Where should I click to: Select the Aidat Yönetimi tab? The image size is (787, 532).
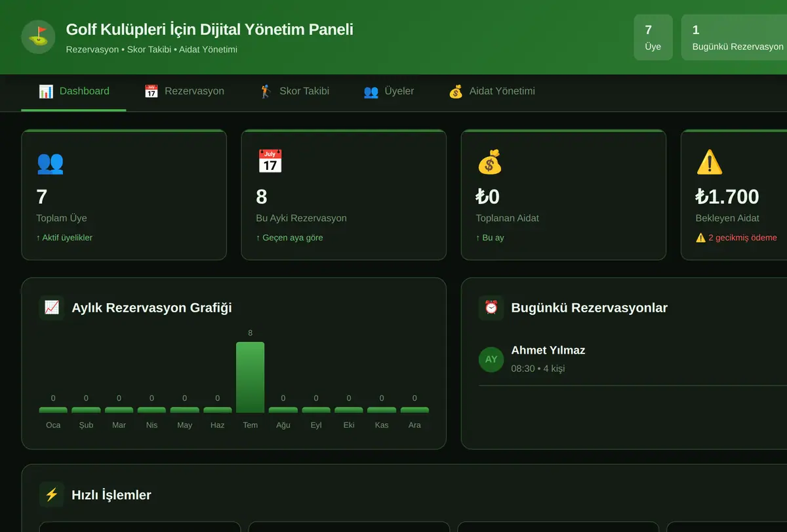pyautogui.click(x=492, y=92)
